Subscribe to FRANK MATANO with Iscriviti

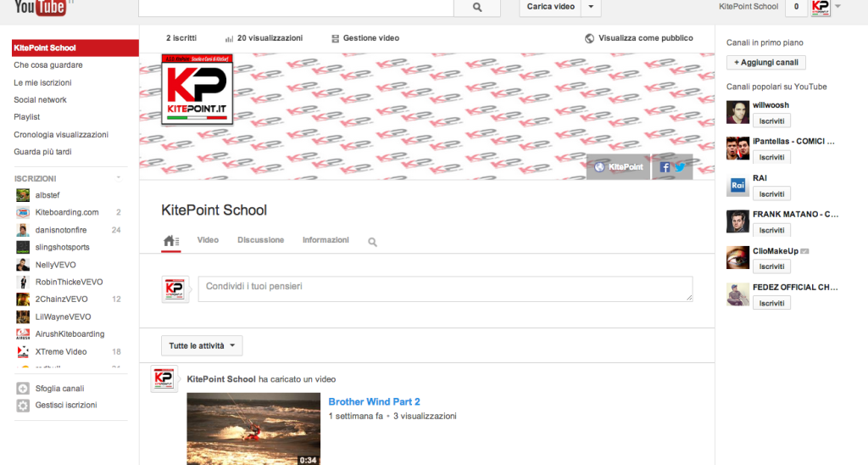click(771, 230)
